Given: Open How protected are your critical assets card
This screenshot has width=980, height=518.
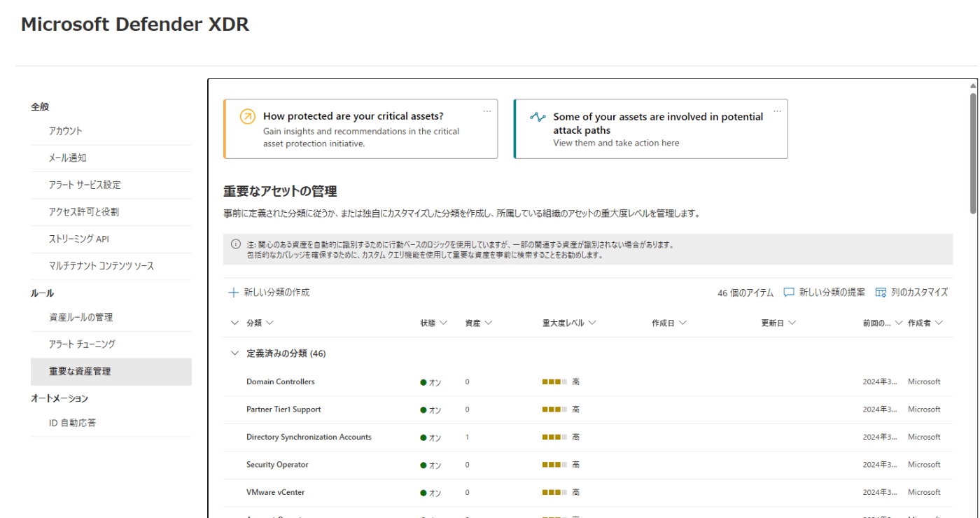Looking at the screenshot, I should tap(360, 129).
